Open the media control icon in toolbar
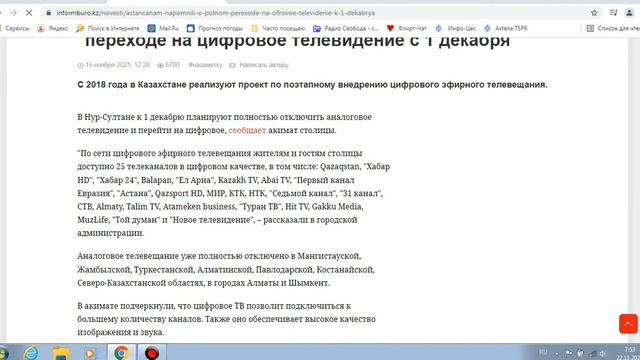 click(x=613, y=13)
